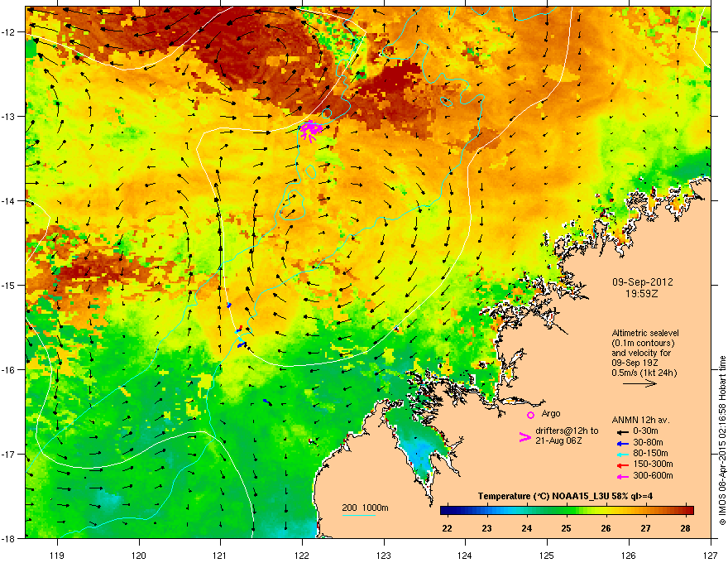Click the '150-300m' depth label
728x563 pixels.
coord(653,464)
